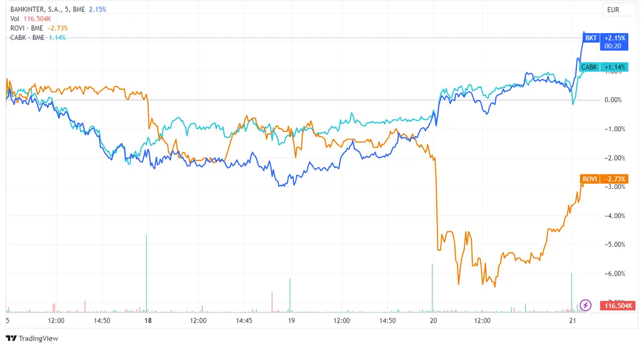Click the 0.00% level on the price scale
This screenshot has width=644, height=348.
613,99
